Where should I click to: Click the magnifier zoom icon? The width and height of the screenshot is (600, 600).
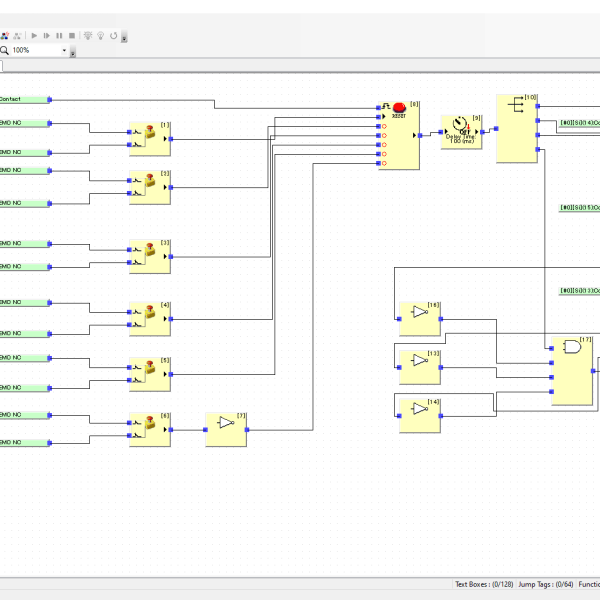pyautogui.click(x=4, y=50)
